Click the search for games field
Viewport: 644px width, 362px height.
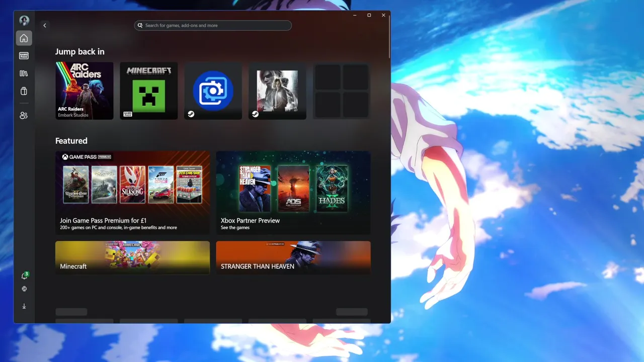(213, 25)
